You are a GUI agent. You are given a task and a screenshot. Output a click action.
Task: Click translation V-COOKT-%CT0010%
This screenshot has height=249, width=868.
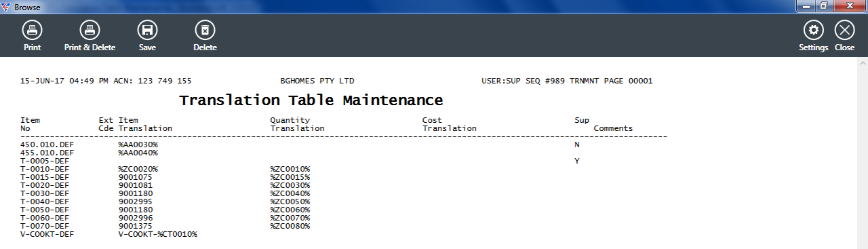click(x=157, y=234)
